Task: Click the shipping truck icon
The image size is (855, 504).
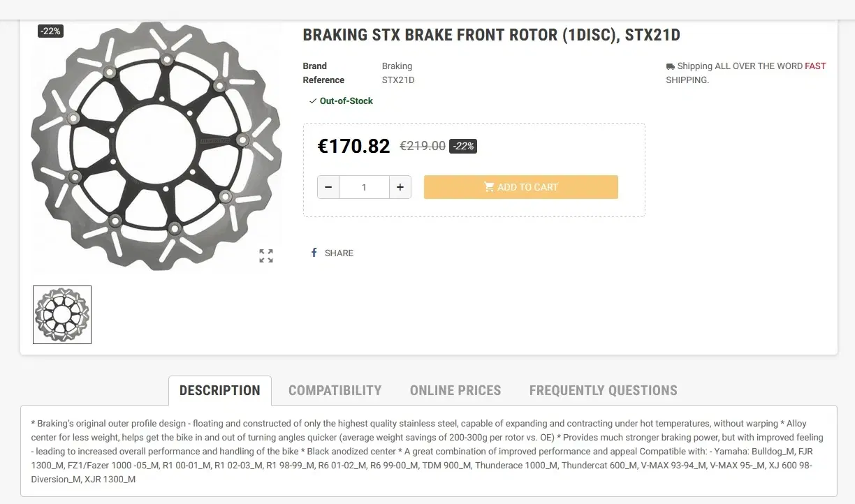Action: [x=671, y=66]
